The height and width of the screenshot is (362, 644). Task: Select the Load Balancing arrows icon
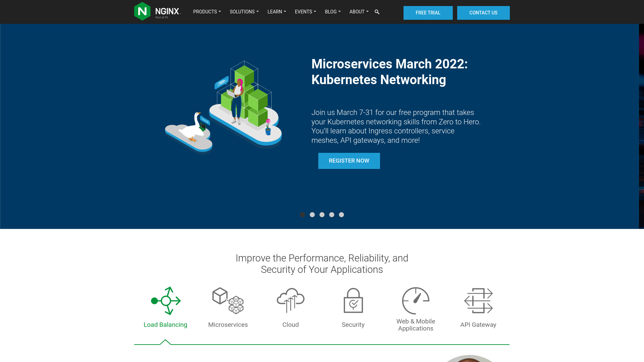coord(166,301)
